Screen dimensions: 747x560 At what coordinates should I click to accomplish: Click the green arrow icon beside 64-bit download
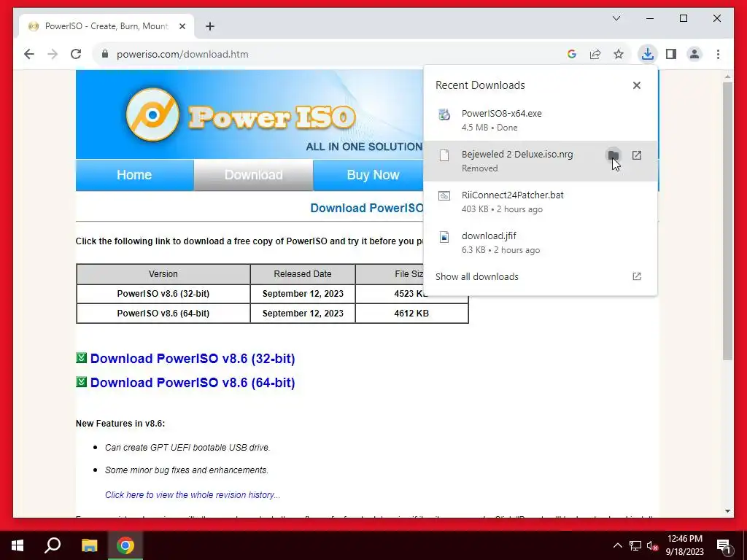[x=81, y=382]
